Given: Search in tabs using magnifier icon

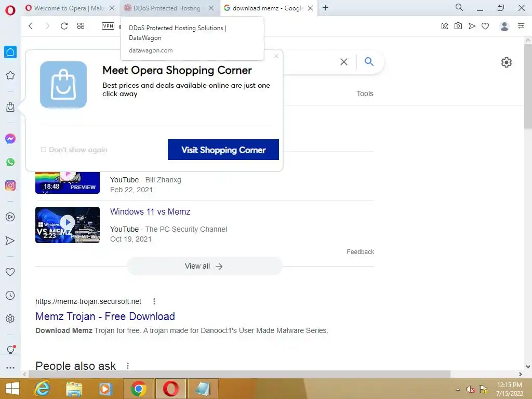Looking at the screenshot, I should click(459, 7).
